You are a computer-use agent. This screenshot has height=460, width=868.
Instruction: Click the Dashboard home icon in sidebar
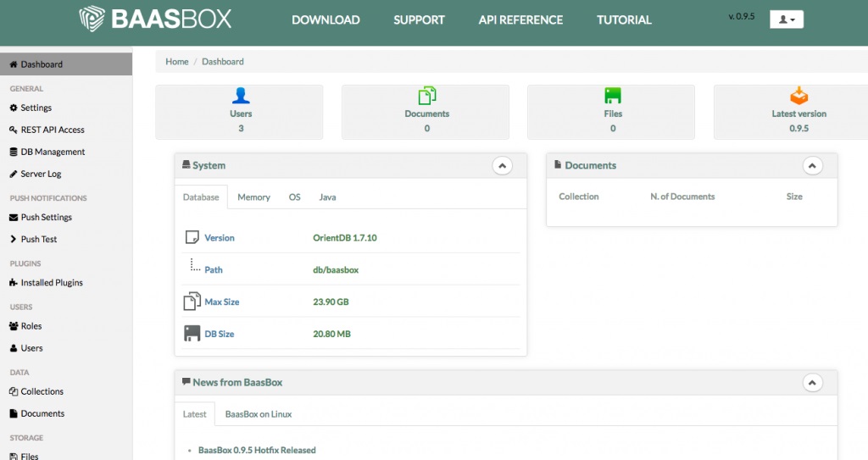pyautogui.click(x=14, y=64)
